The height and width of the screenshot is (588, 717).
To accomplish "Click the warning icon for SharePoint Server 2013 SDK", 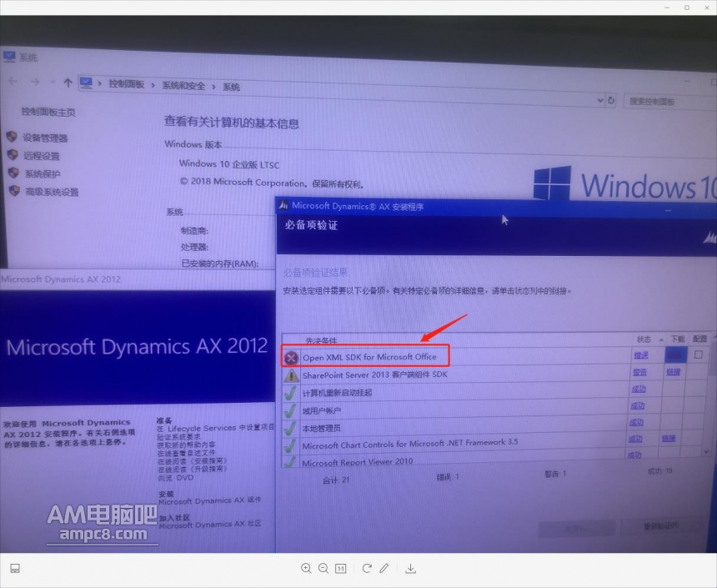I will (291, 375).
